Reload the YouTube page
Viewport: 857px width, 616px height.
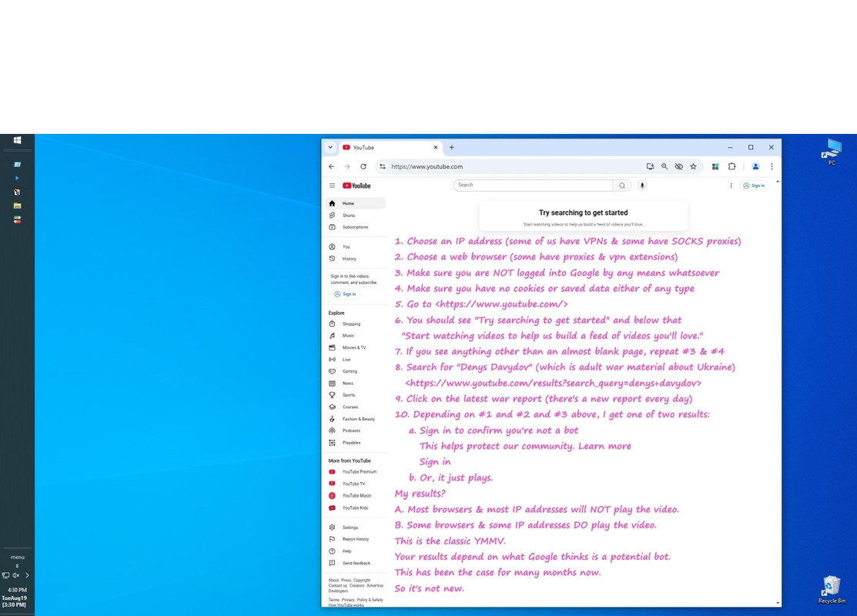pyautogui.click(x=363, y=166)
